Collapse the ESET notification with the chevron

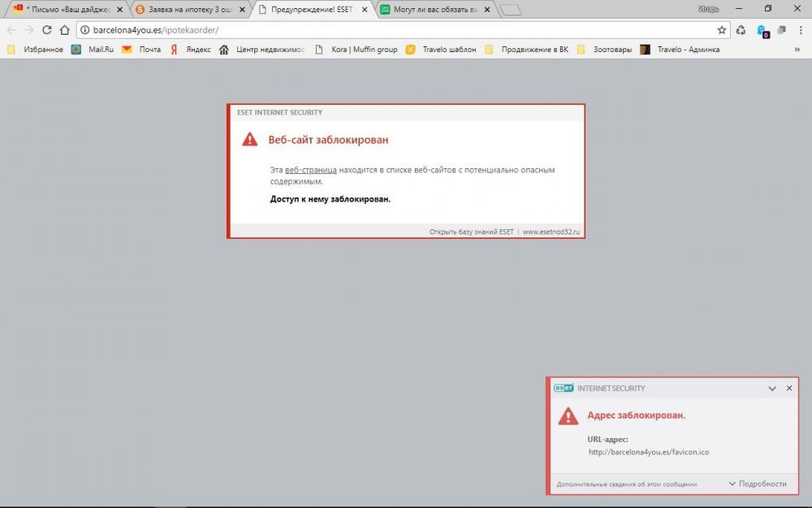[772, 389]
